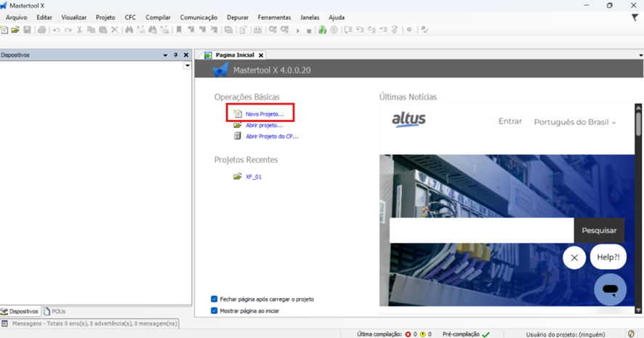Click the Find binoculars icon in toolbar
This screenshot has height=338, width=644.
(x=129, y=30)
